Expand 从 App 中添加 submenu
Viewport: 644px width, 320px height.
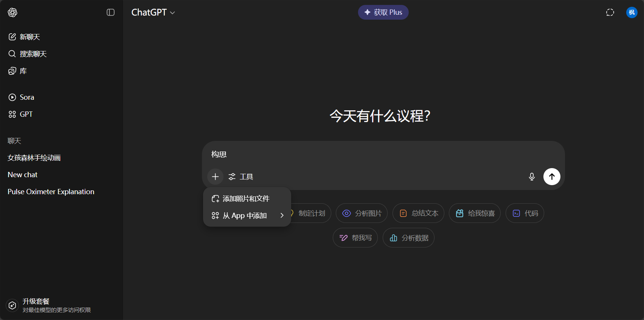click(247, 215)
